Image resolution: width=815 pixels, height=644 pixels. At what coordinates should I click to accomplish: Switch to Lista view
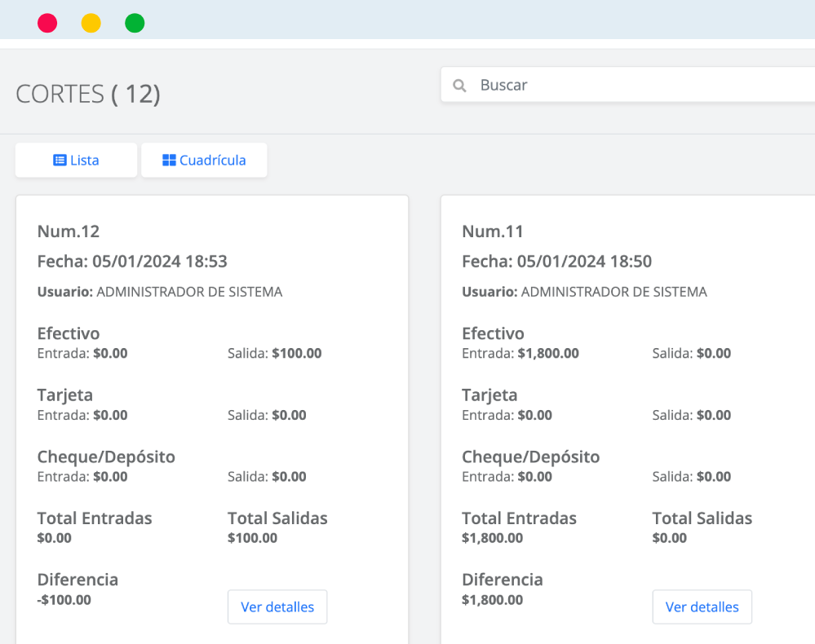(77, 160)
